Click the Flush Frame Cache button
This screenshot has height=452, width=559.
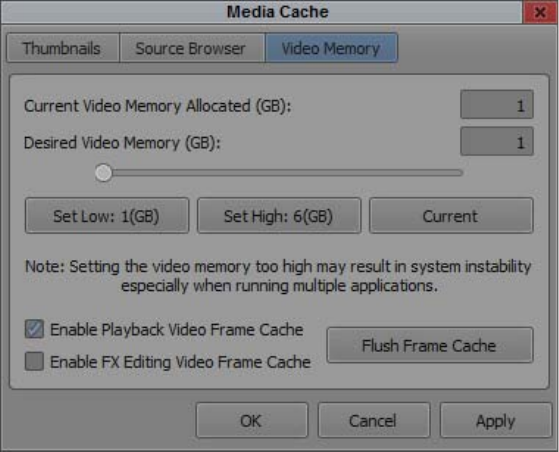430,345
